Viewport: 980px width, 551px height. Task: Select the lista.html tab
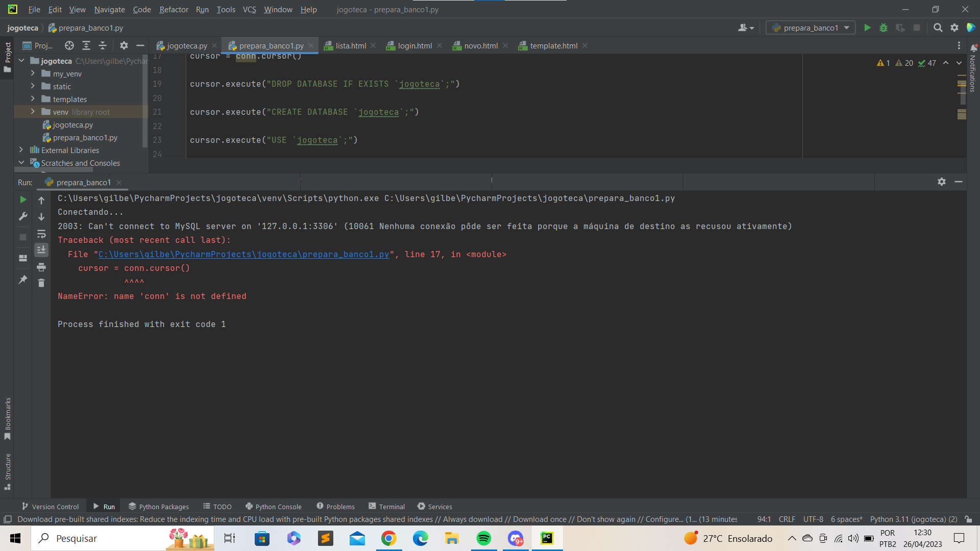pos(351,45)
